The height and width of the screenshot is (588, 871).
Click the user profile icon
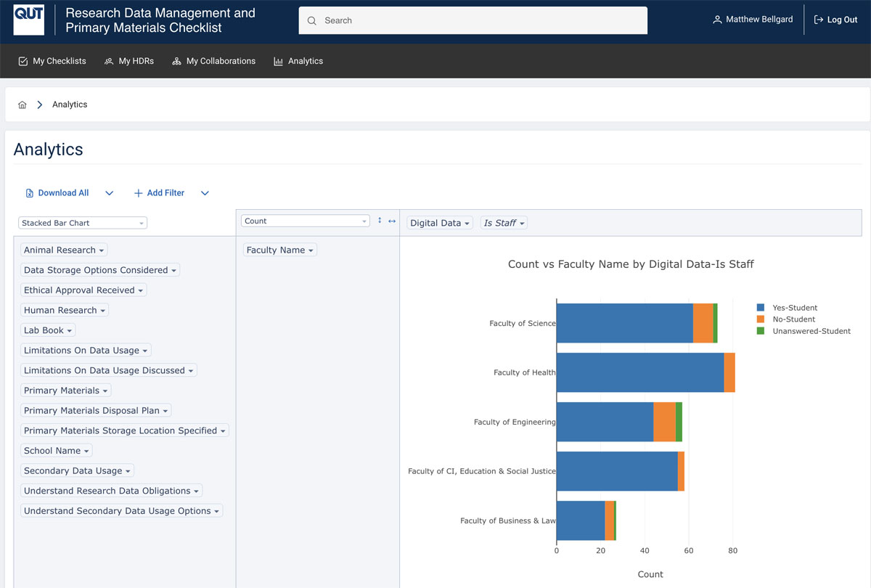717,20
